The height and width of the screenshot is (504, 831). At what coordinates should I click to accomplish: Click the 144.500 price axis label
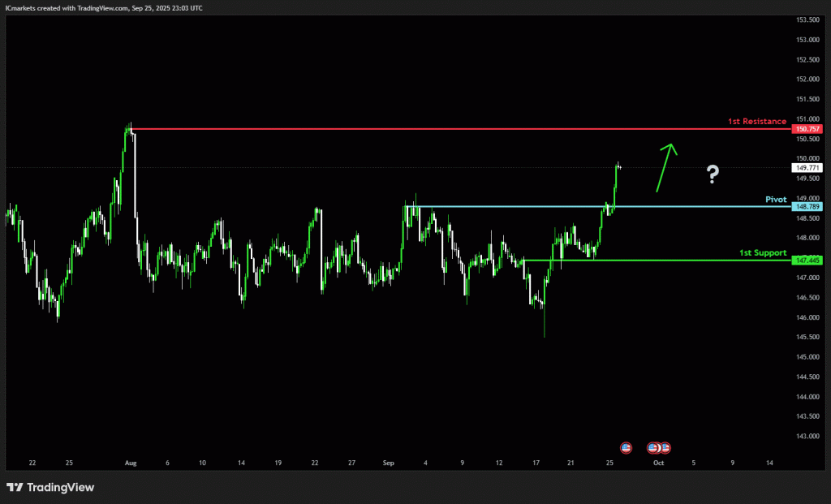(807, 377)
